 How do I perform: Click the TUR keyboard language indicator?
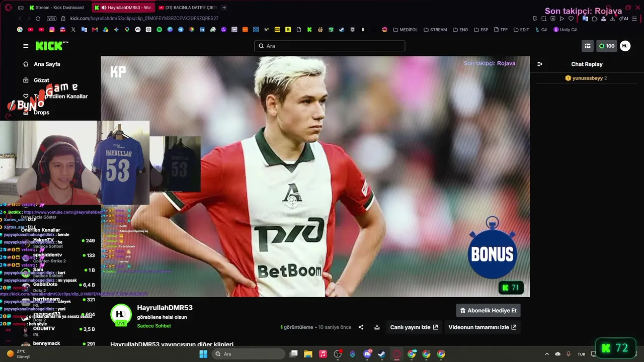point(581,354)
